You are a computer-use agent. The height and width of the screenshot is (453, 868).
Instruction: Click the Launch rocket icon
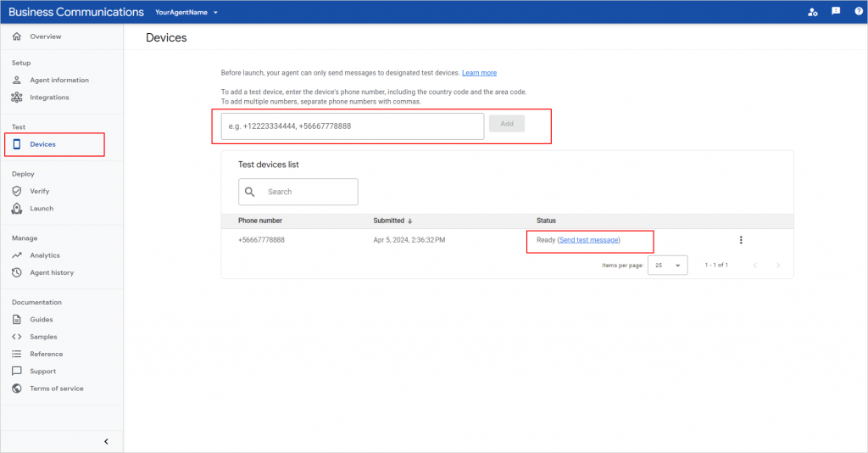click(17, 208)
